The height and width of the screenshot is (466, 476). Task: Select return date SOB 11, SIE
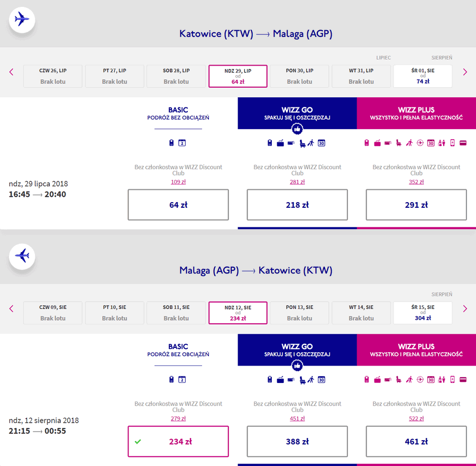(x=176, y=313)
